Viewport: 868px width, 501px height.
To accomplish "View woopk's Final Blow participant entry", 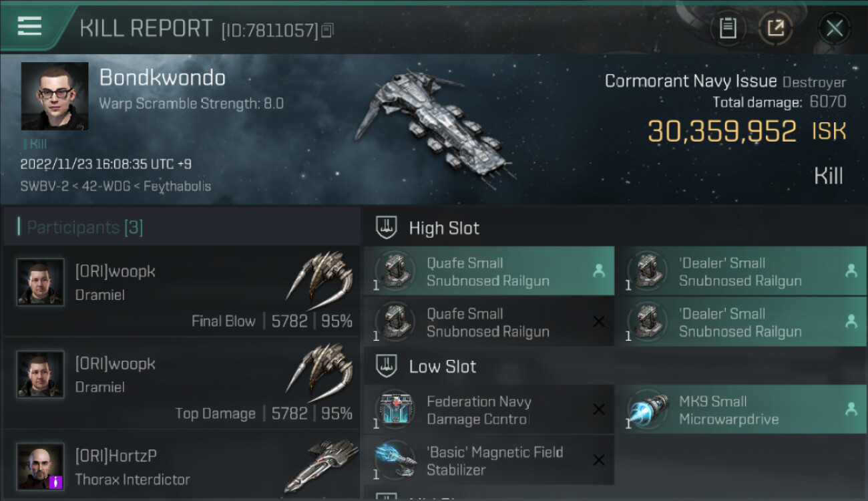I will point(182,291).
